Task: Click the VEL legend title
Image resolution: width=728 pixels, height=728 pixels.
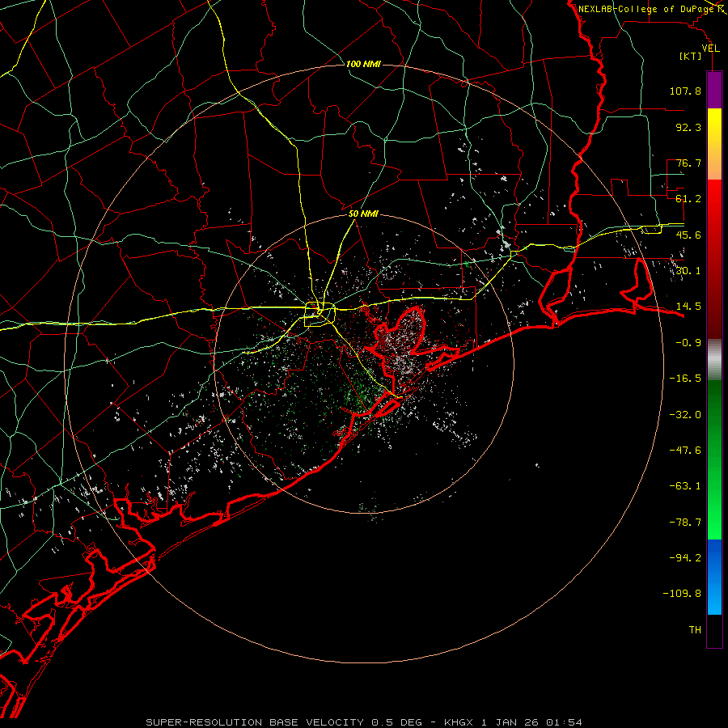Action: [710, 49]
